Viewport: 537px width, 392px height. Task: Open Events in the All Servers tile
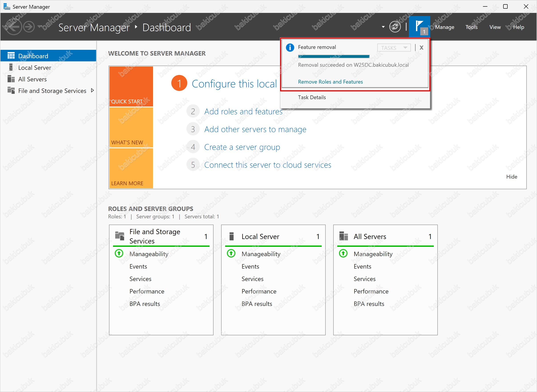tap(362, 266)
